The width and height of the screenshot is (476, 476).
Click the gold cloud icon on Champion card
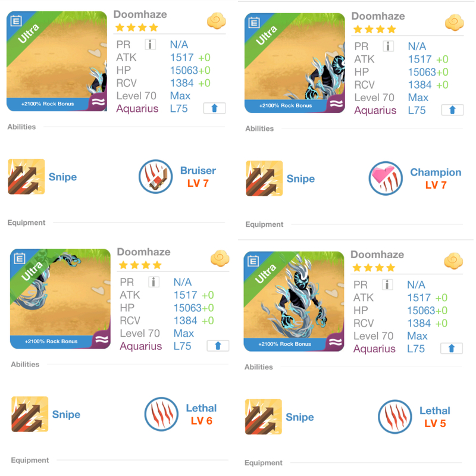454,23
